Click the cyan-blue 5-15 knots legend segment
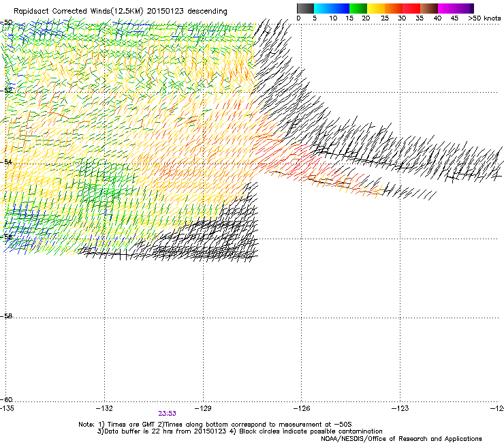 click(332, 8)
